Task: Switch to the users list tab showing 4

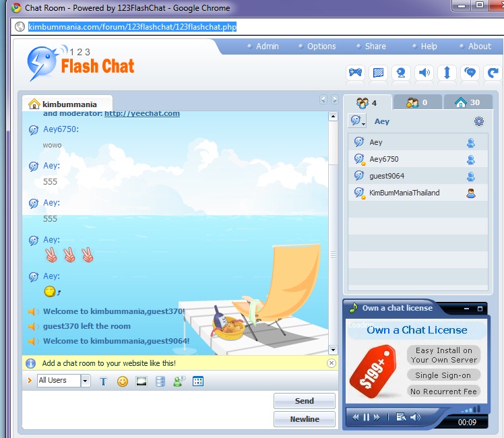Action: 367,103
